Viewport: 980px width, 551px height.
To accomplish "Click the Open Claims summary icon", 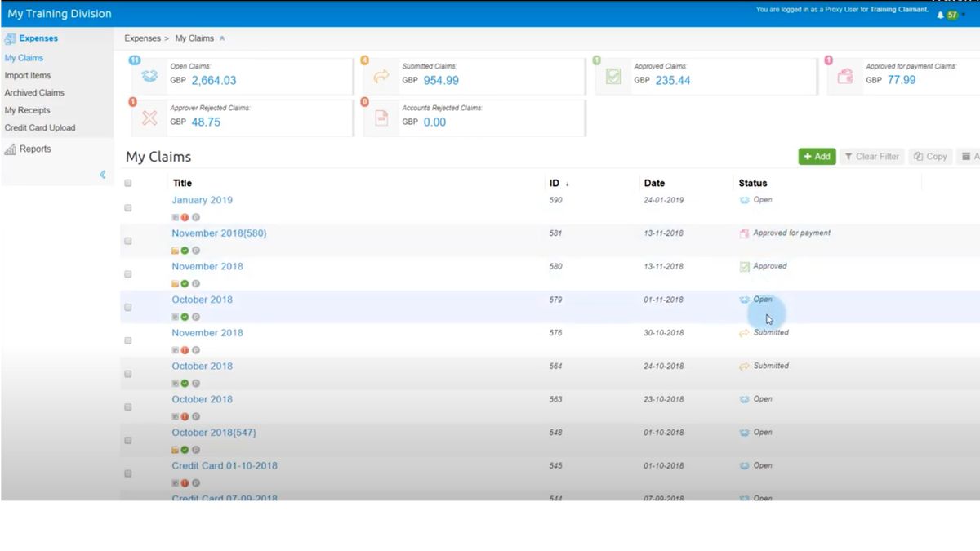I will point(149,75).
